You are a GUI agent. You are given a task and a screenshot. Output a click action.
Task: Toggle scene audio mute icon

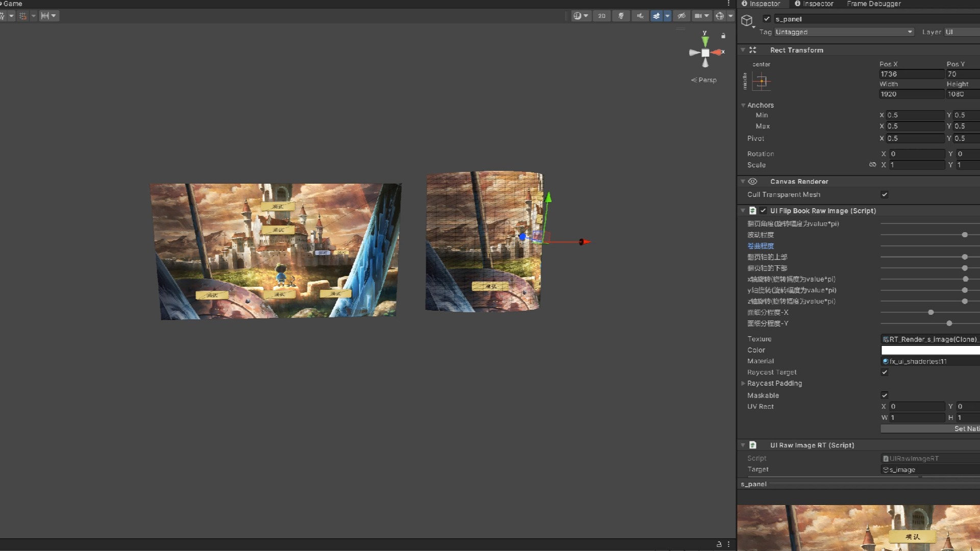pyautogui.click(x=640, y=16)
